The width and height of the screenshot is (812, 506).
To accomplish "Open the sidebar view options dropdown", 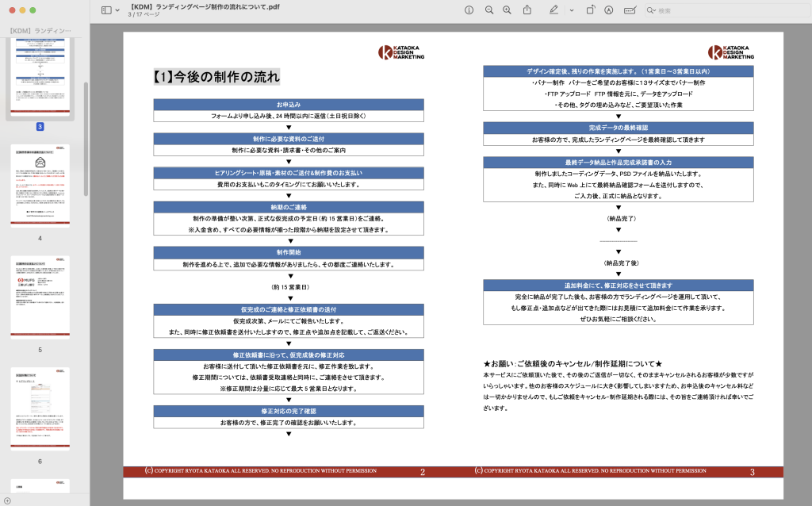I will click(118, 10).
